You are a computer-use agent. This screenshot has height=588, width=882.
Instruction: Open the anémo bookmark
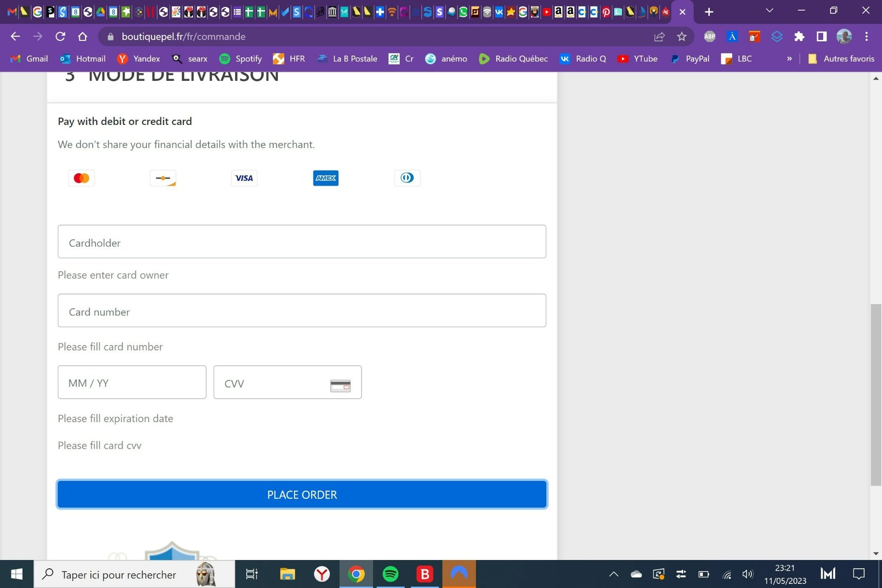click(446, 59)
